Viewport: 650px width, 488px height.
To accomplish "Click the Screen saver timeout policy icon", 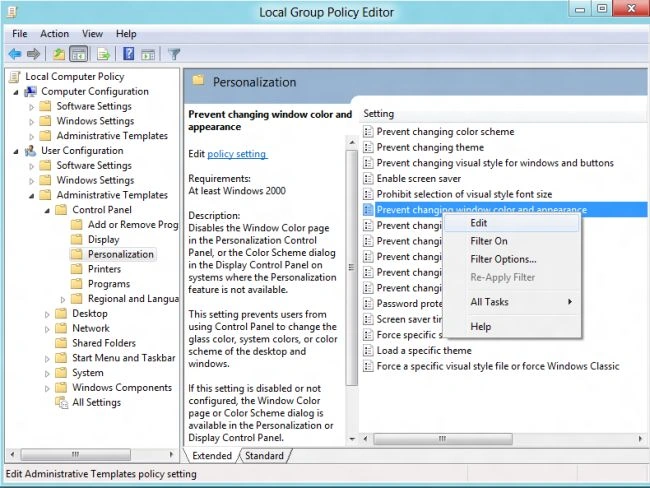I will point(368,319).
